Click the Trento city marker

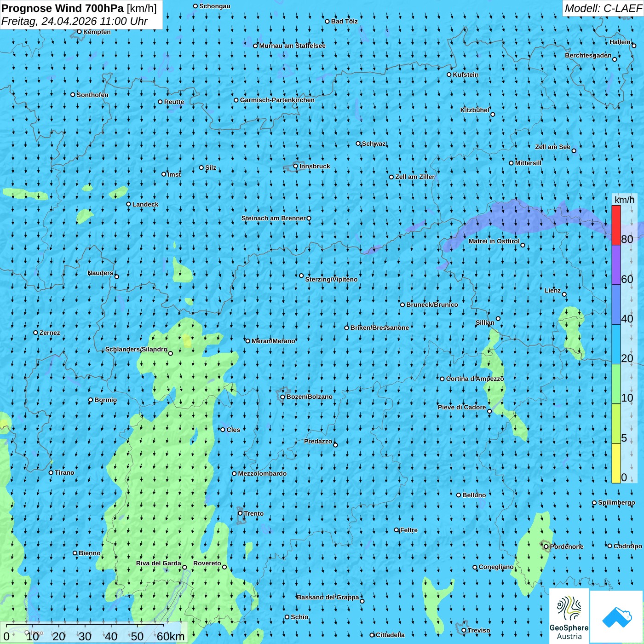point(240,513)
